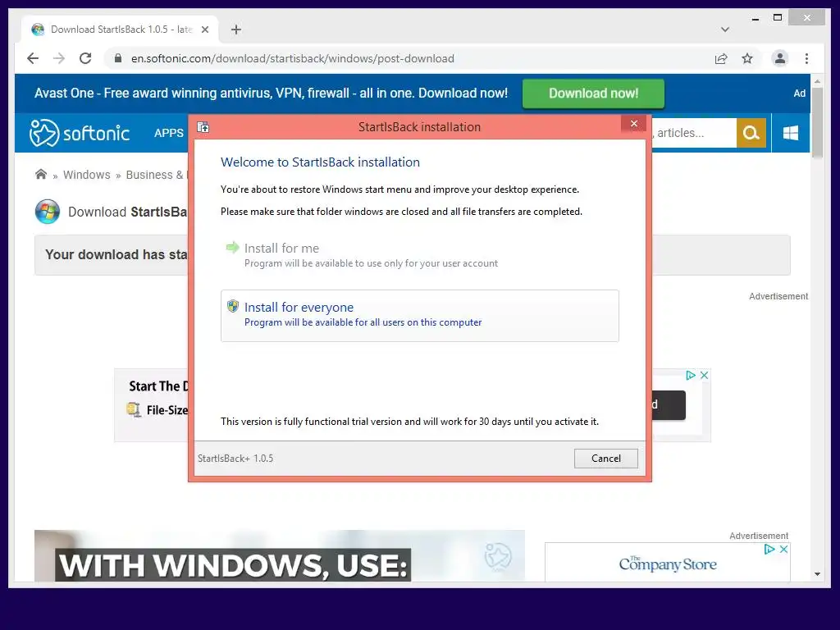Open The Company Store advertisement

click(x=668, y=564)
